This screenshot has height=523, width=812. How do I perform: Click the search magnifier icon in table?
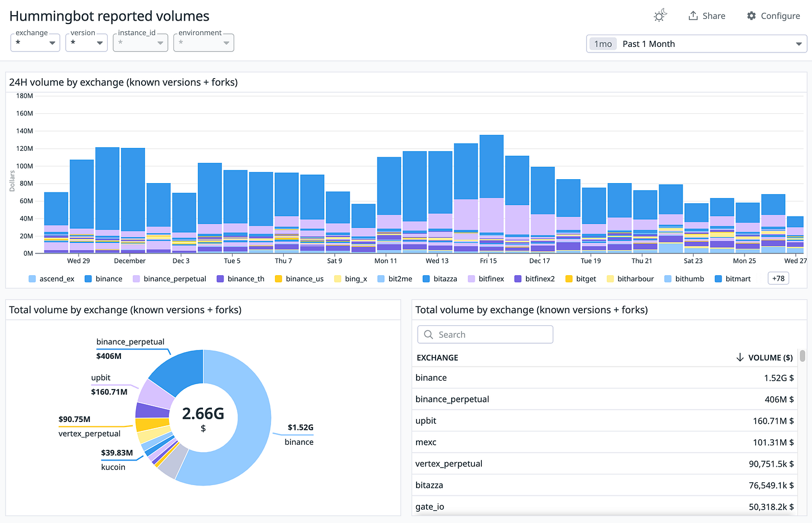tap(429, 334)
